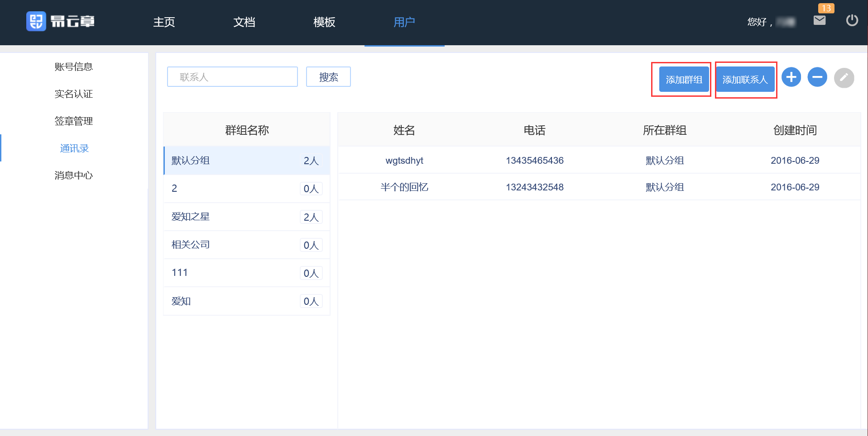Screen dimensions: 868x436
Task: Open the 用户 tab
Action: coord(404,22)
